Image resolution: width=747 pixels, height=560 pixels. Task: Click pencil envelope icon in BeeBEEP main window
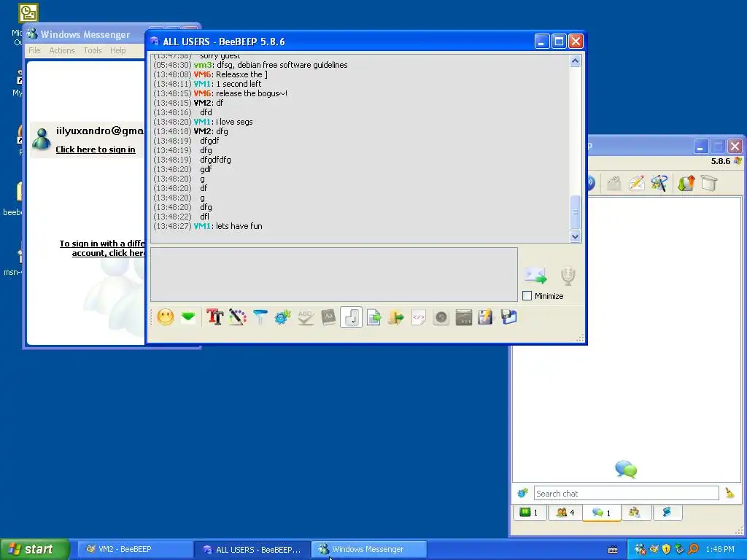pyautogui.click(x=636, y=183)
